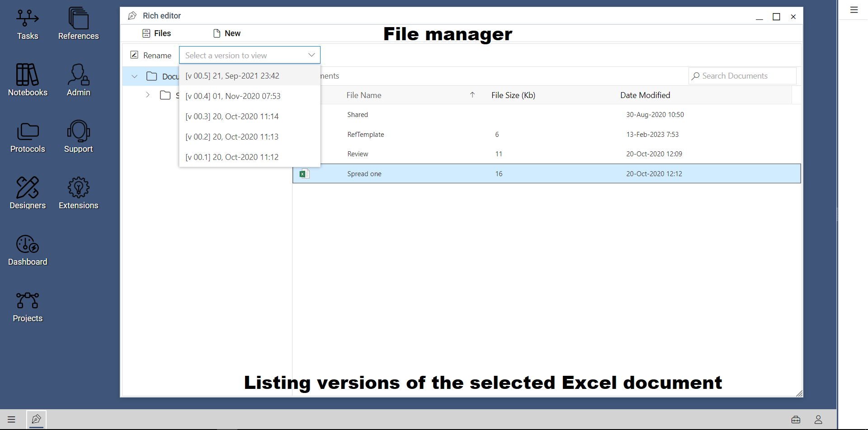Image resolution: width=868 pixels, height=430 pixels.
Task: Open the References module
Action: point(78,24)
